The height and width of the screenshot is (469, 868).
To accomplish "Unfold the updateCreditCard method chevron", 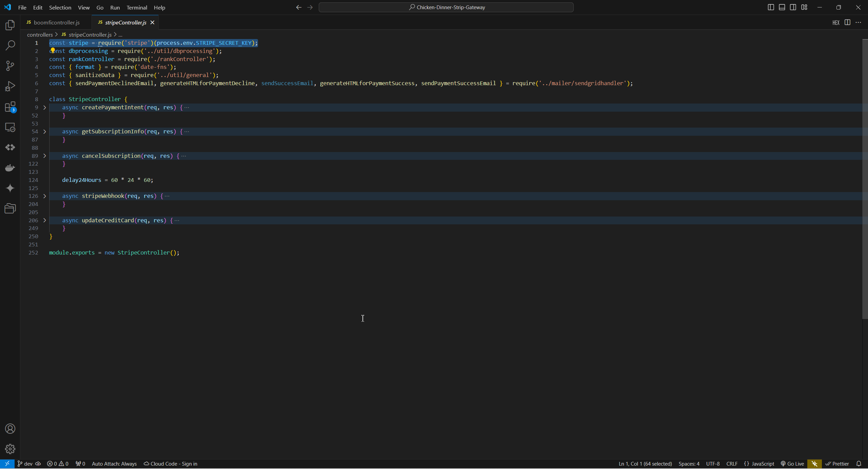I will tap(44, 220).
